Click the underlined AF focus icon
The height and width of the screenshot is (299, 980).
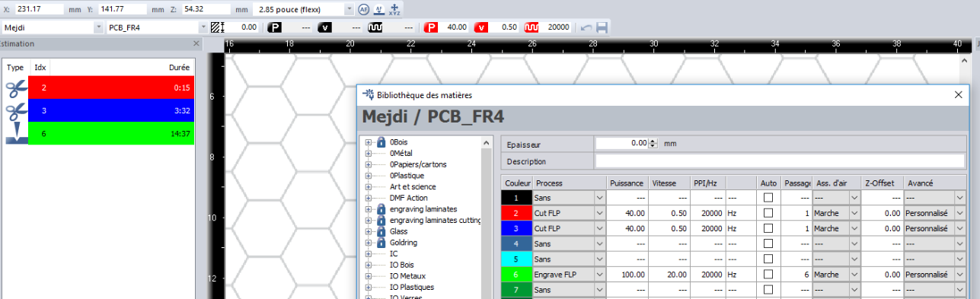click(379, 9)
